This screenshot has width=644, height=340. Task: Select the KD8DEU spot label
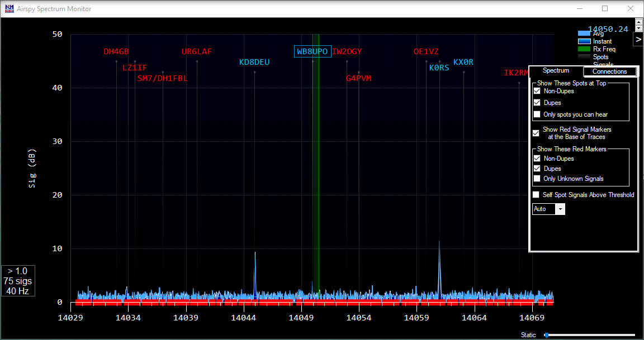pyautogui.click(x=254, y=62)
